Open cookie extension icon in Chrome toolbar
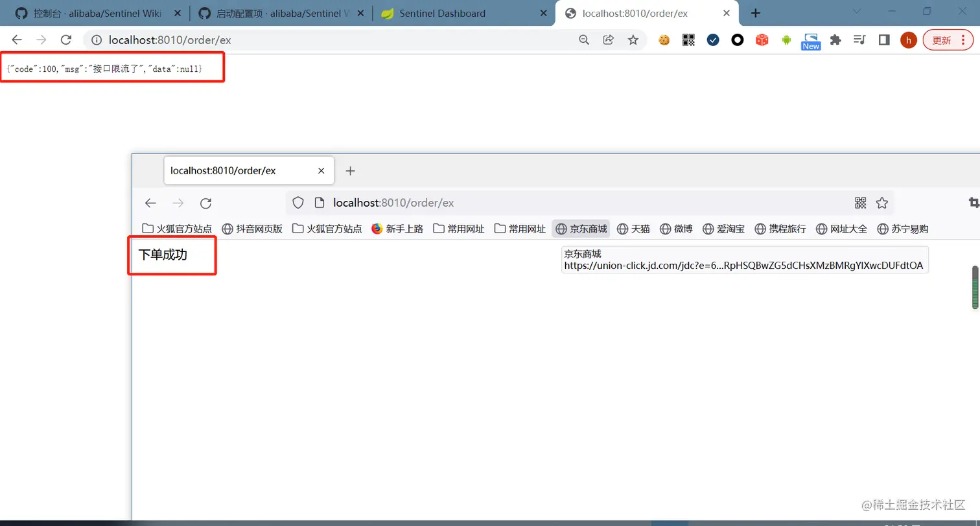Image resolution: width=980 pixels, height=526 pixels. (x=664, y=40)
